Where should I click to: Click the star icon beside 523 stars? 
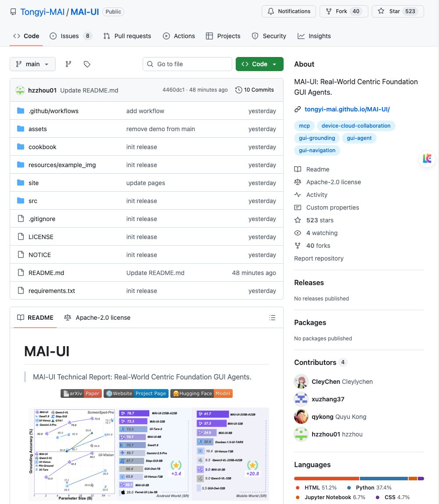pyautogui.click(x=298, y=220)
